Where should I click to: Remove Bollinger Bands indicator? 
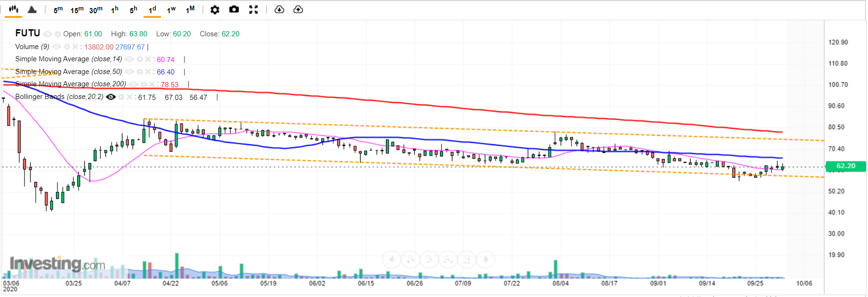(129, 97)
